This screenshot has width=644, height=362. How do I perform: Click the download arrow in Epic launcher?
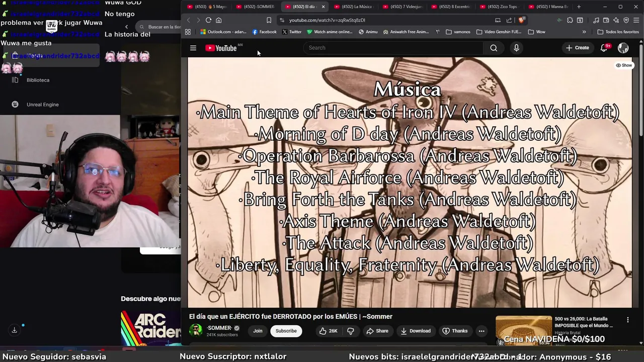[x=14, y=330]
